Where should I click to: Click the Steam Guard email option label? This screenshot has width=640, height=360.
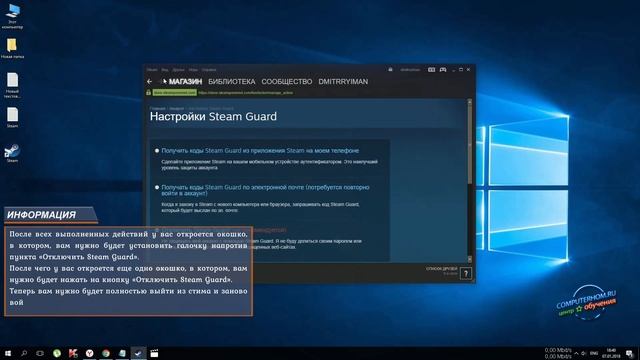coord(265,190)
